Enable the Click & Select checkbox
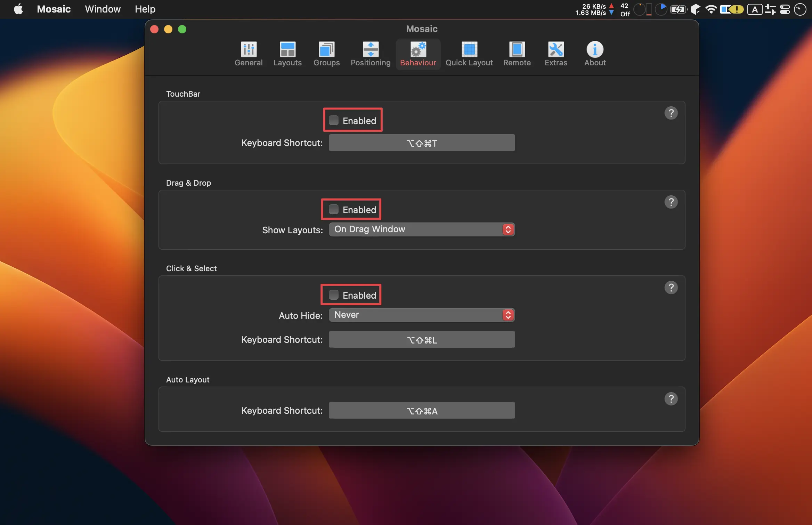 click(333, 295)
